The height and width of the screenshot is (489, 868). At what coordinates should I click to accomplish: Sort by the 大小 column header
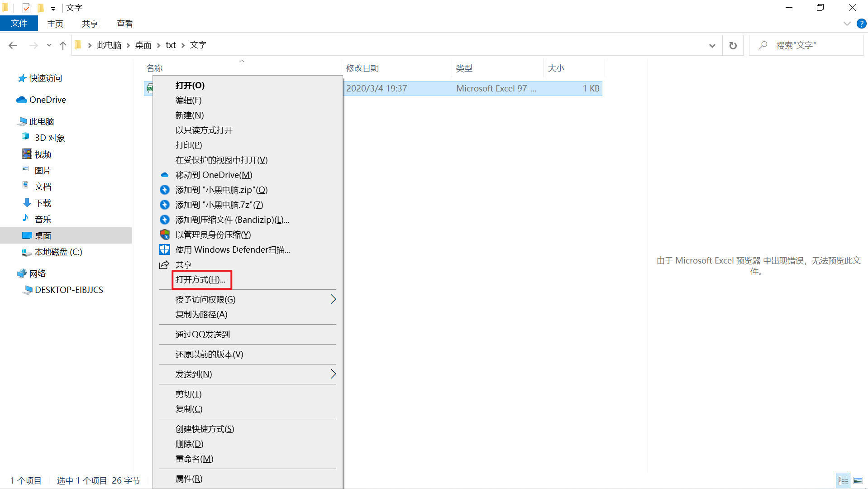click(x=556, y=68)
